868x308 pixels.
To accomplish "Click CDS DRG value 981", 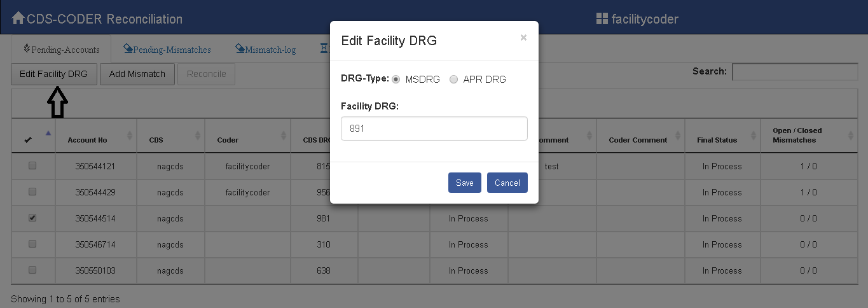I will point(324,218).
